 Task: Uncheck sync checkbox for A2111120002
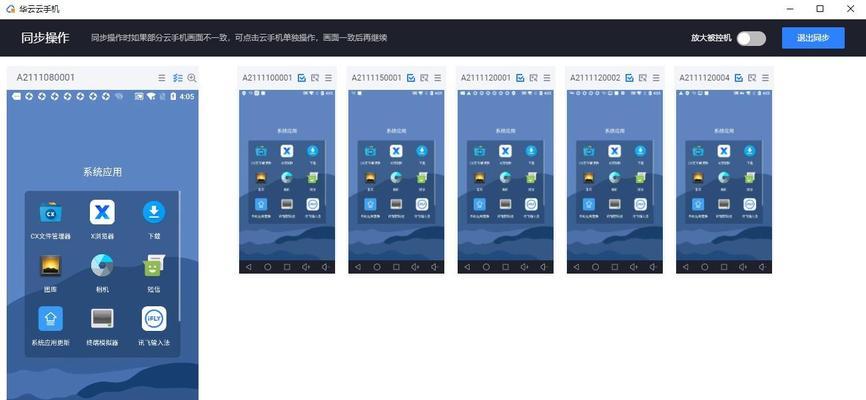click(x=630, y=78)
